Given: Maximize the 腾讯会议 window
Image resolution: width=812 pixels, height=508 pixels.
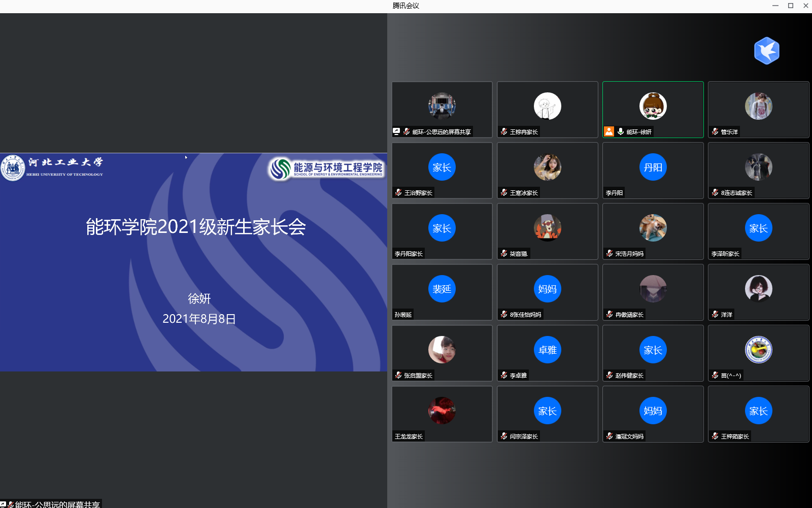Looking at the screenshot, I should click(x=790, y=6).
